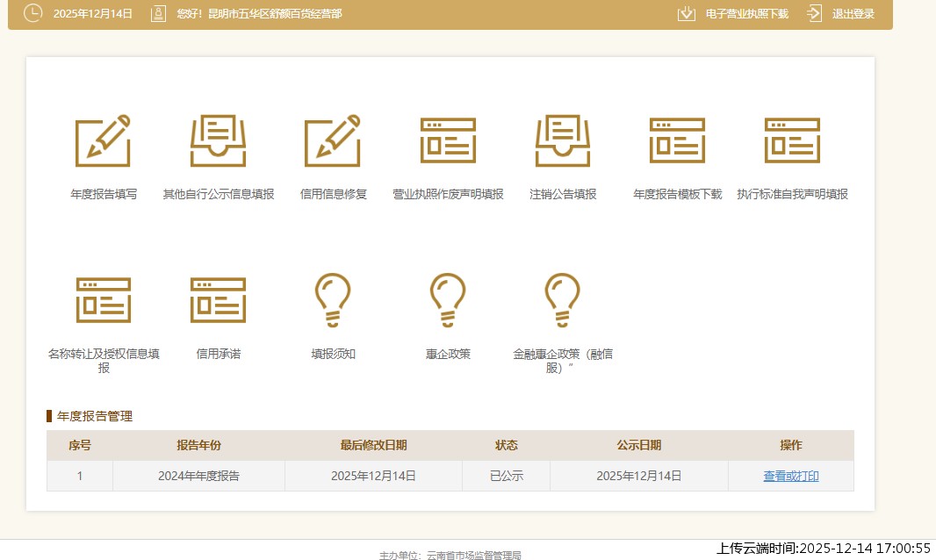Viewport: 936px width, 560px height.
Task: Click the clock icon beside the date
Action: pos(32,13)
